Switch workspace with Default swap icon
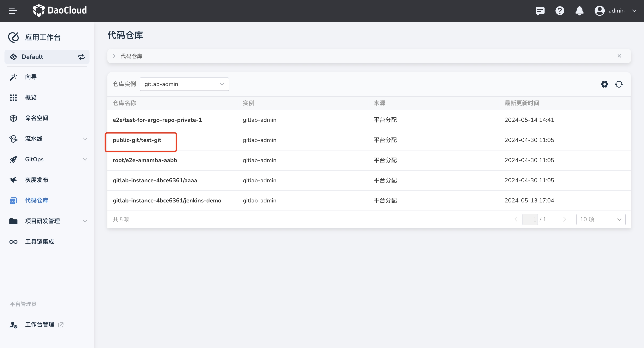Screen dimensions: 644x348 coord(81,57)
